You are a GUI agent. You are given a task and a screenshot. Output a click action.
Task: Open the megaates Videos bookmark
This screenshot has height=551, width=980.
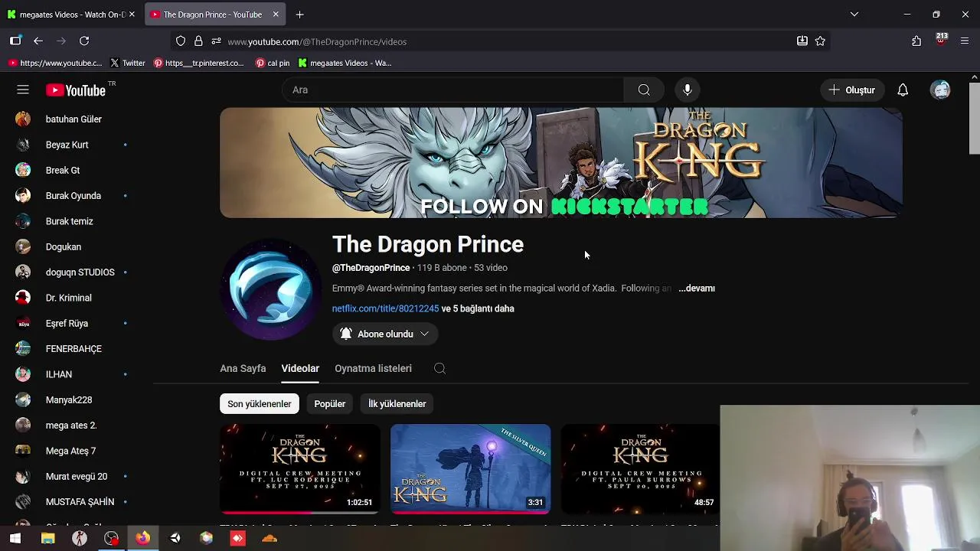pyautogui.click(x=345, y=63)
